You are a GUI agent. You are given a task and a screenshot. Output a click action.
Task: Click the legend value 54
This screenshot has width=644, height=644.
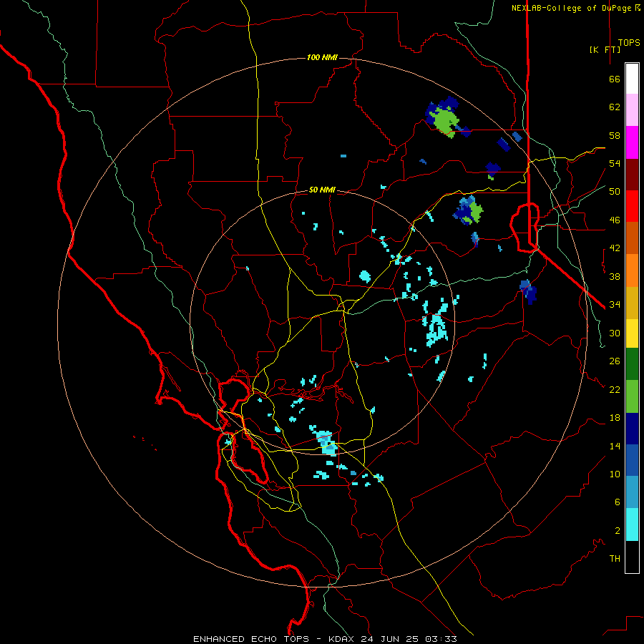[x=615, y=164]
